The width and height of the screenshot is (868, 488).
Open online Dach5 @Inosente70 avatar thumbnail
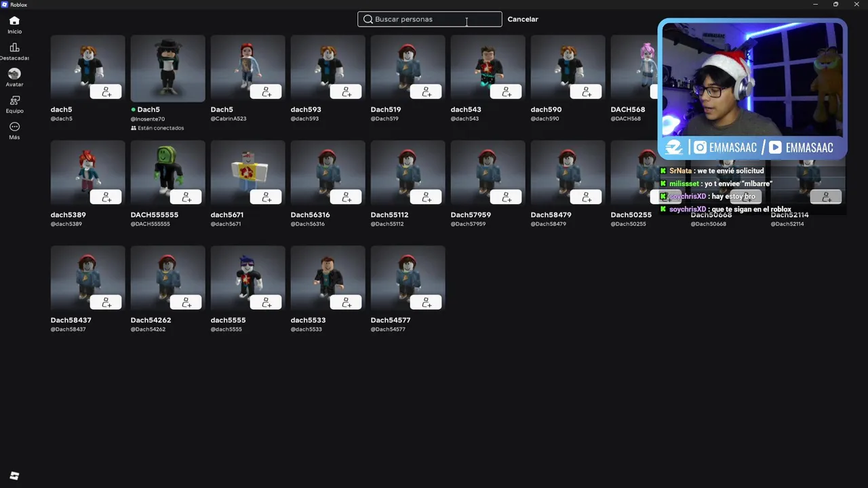167,68
